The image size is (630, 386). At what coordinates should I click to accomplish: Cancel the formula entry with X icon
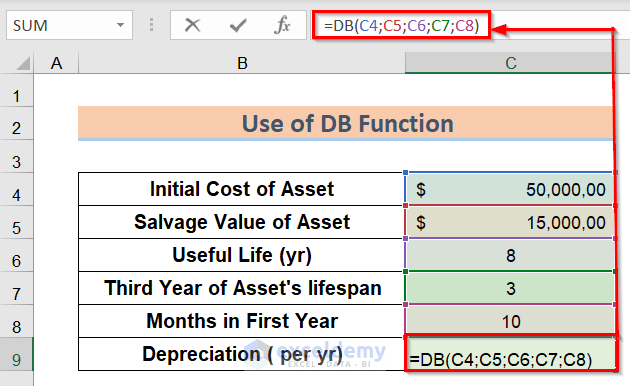click(x=192, y=25)
